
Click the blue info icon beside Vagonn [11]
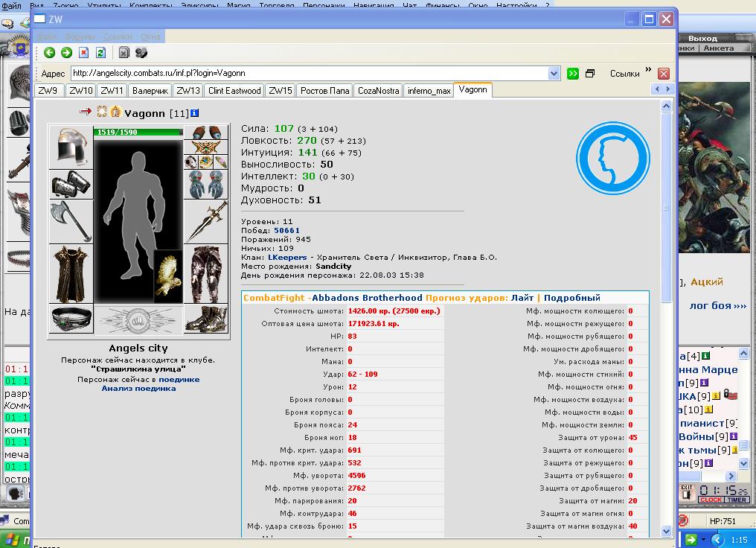(194, 113)
